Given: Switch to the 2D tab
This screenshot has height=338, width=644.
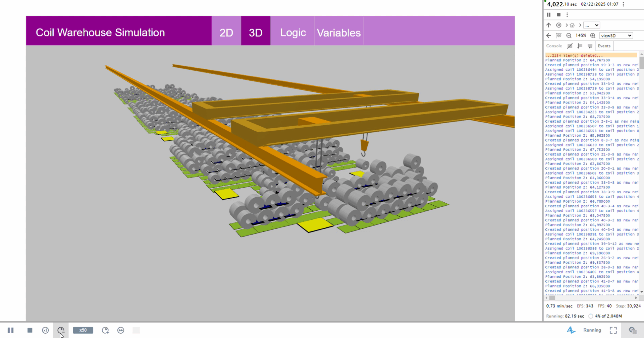Looking at the screenshot, I should (x=226, y=32).
